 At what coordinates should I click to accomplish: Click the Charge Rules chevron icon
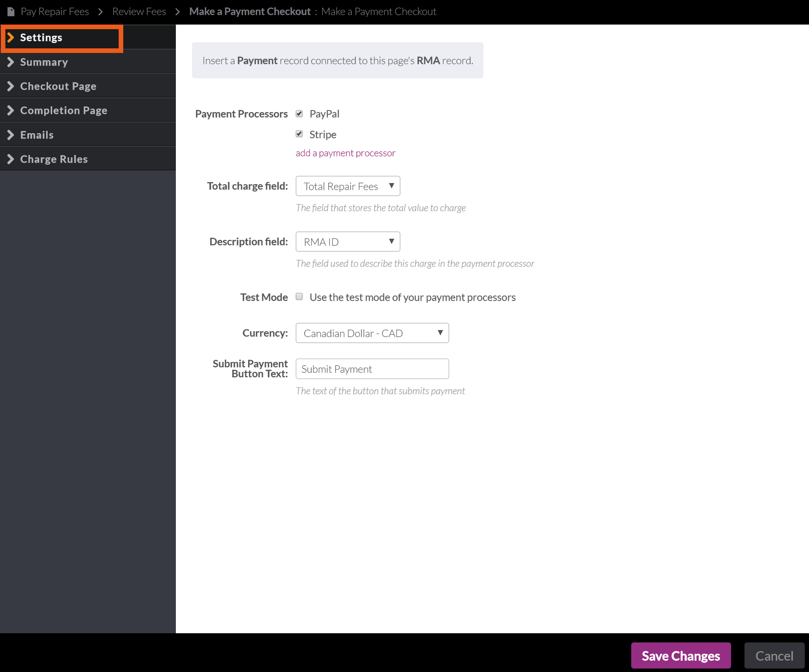(11, 159)
